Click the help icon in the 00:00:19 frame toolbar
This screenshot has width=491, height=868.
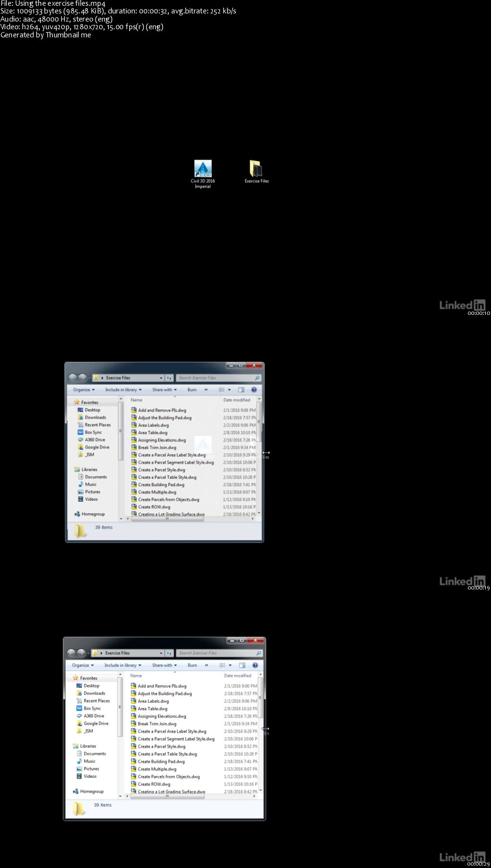click(254, 390)
